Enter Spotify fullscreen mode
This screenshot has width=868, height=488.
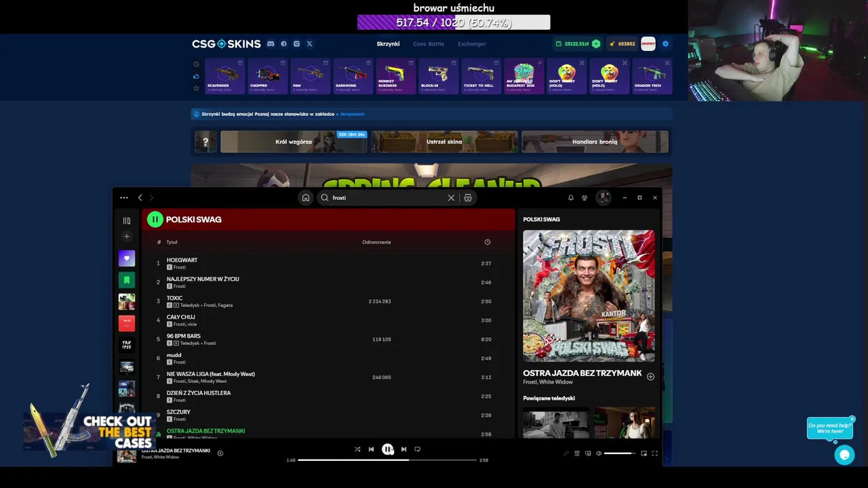pos(654,453)
